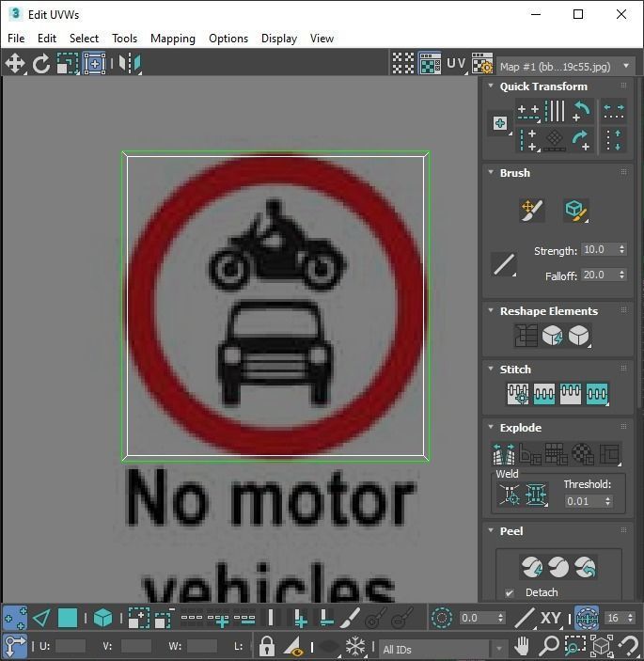Click the Mirror selected subobjects tool
Viewport: 644px width, 661px height.
130,64
